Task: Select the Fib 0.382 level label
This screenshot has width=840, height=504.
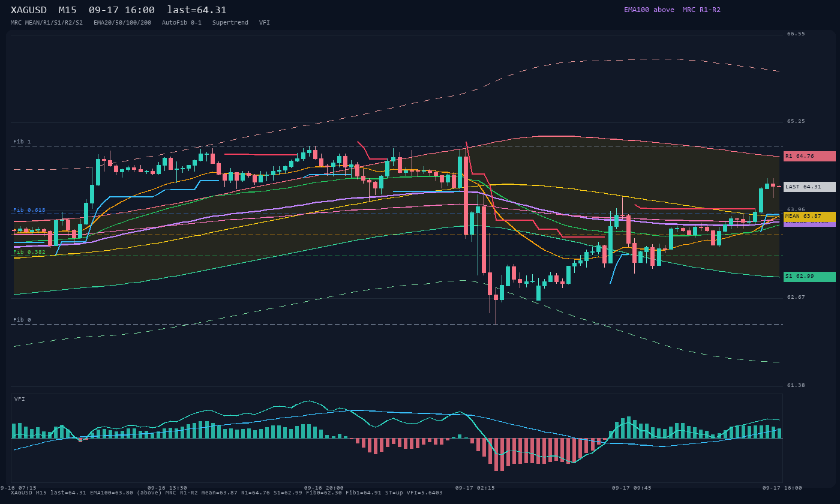Action: 29,253
